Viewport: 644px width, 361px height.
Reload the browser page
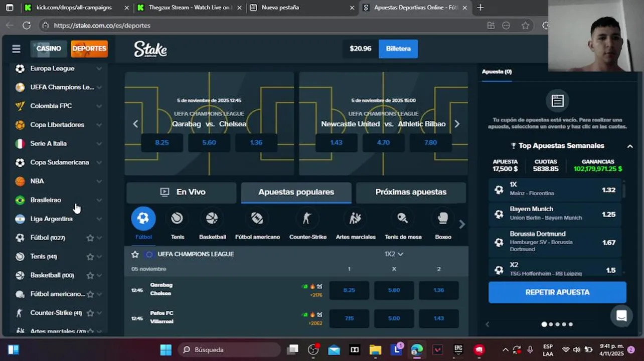pos(27,25)
